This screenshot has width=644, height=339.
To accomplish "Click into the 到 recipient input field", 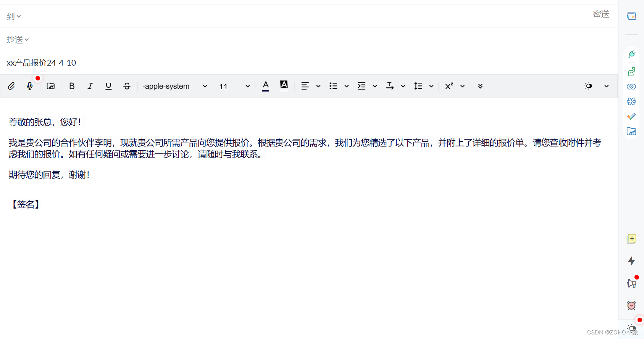I will [x=305, y=16].
